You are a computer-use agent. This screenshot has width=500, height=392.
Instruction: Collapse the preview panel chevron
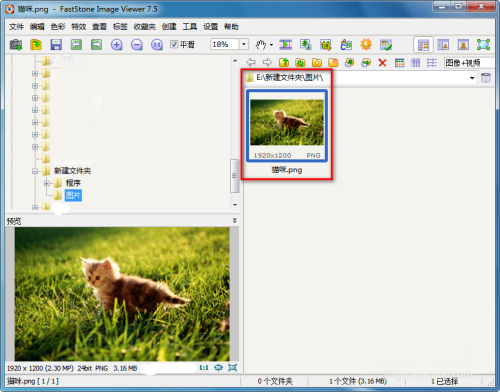(x=235, y=220)
